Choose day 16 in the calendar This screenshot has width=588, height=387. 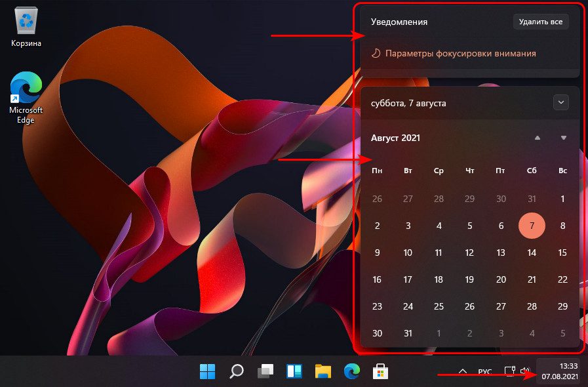click(377, 279)
